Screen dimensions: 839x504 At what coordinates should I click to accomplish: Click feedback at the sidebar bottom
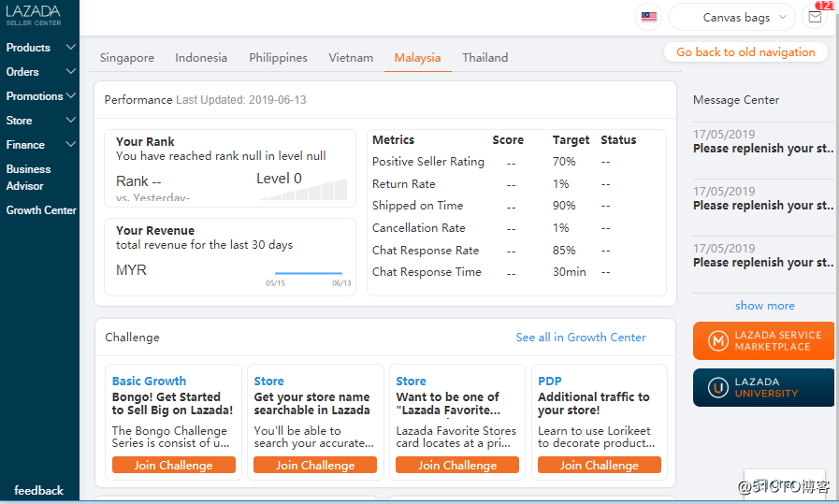(38, 490)
